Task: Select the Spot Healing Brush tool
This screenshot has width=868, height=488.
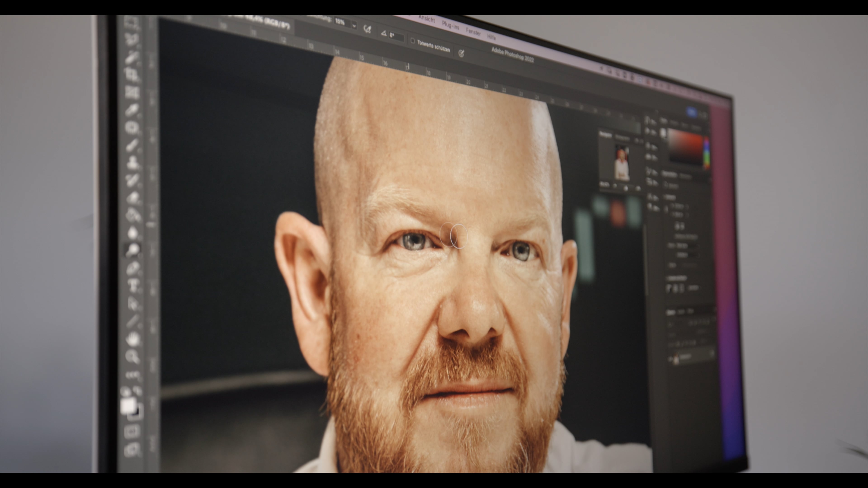Action: click(132, 127)
